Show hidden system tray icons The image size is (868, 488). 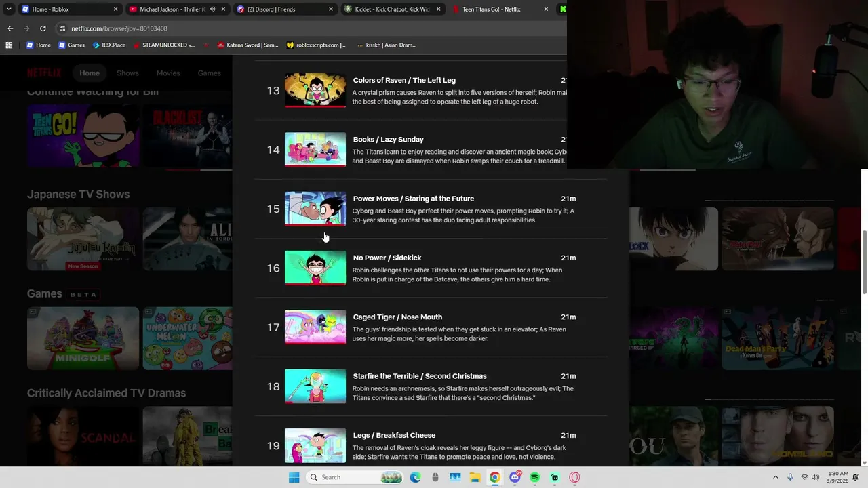coord(776,477)
